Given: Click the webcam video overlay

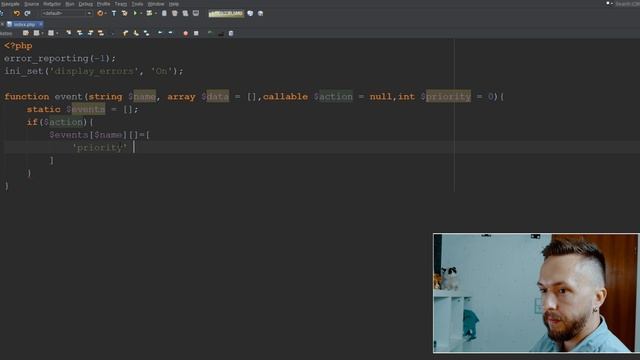Looking at the screenshot, I should (x=536, y=293).
